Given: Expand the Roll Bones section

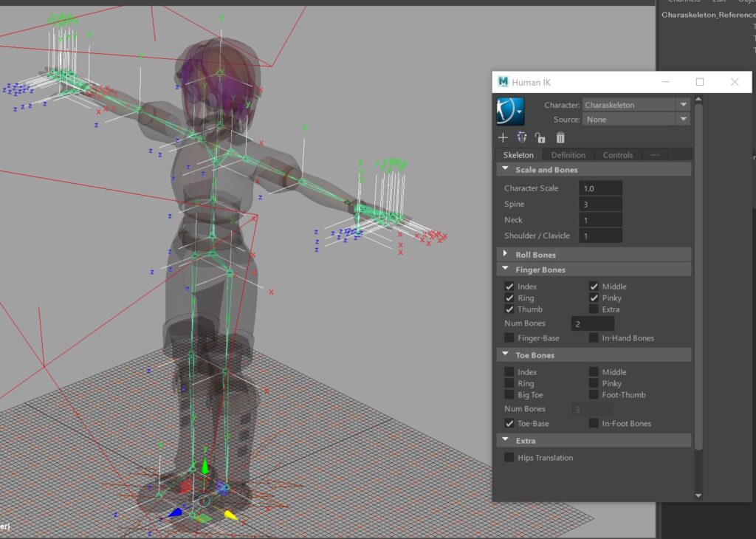Looking at the screenshot, I should click(594, 255).
